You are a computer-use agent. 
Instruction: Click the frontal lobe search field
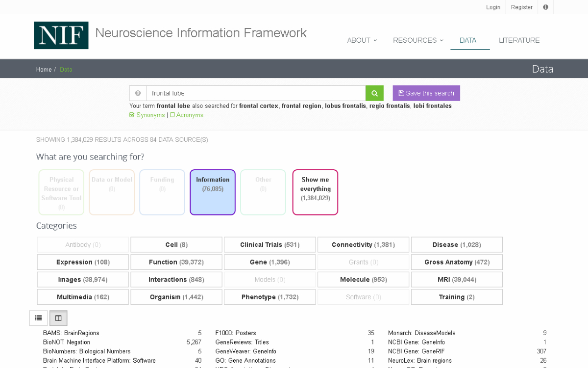click(256, 93)
